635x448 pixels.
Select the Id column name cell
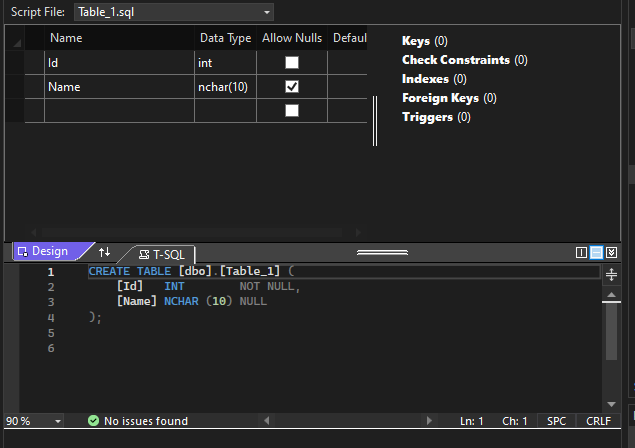[x=119, y=62]
